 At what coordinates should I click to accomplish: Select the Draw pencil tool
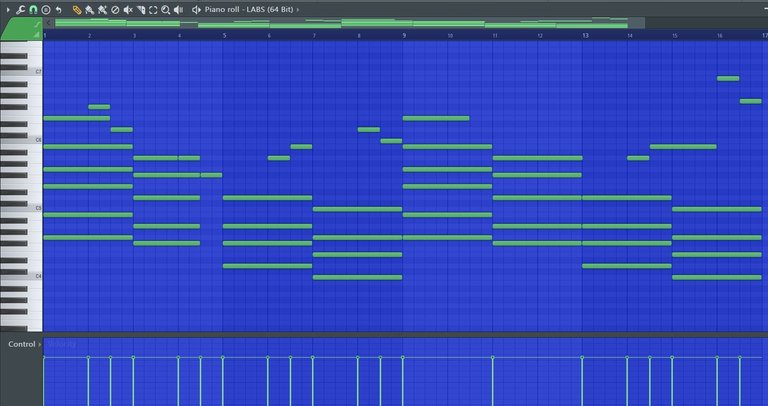77,10
